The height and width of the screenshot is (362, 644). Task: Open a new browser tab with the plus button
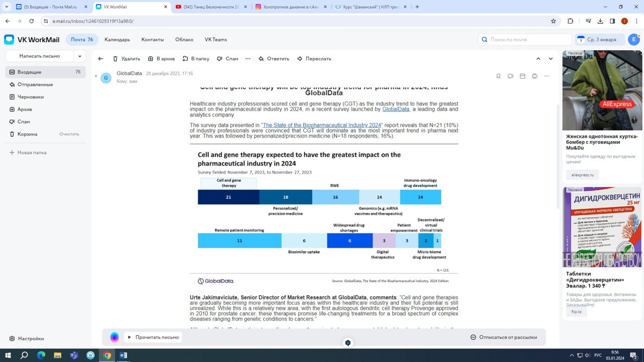click(417, 7)
